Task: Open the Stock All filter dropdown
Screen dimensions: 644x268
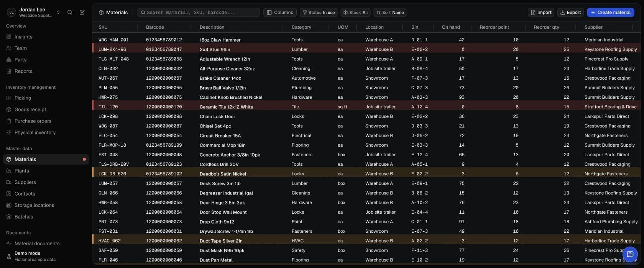Action: coord(355,12)
